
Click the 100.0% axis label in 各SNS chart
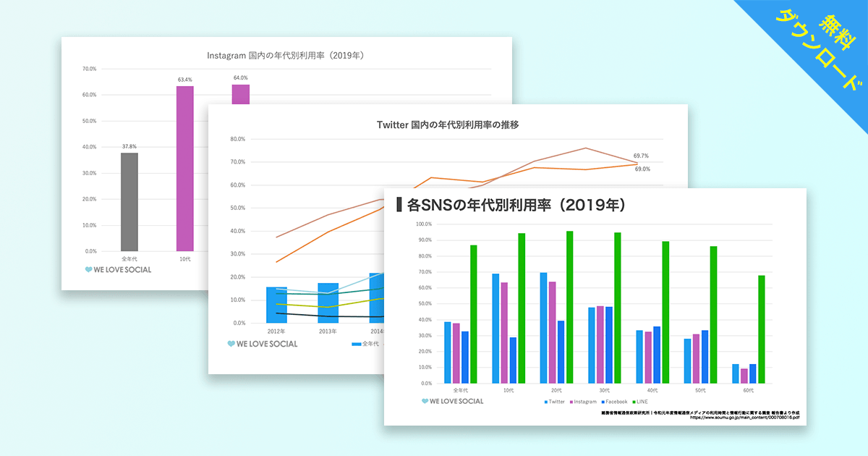424,224
